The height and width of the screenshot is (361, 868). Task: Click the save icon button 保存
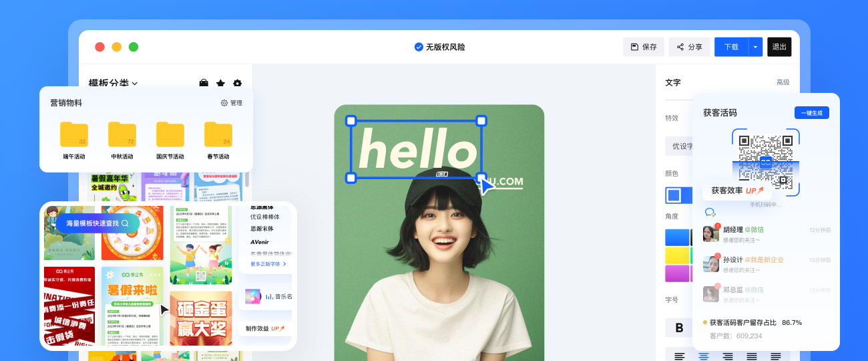[644, 47]
